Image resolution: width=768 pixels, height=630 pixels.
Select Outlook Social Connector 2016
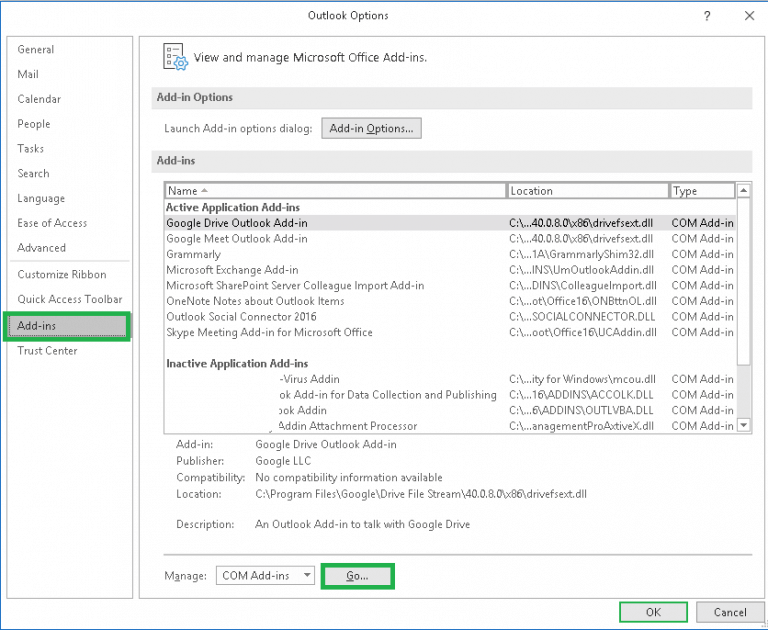450,317
